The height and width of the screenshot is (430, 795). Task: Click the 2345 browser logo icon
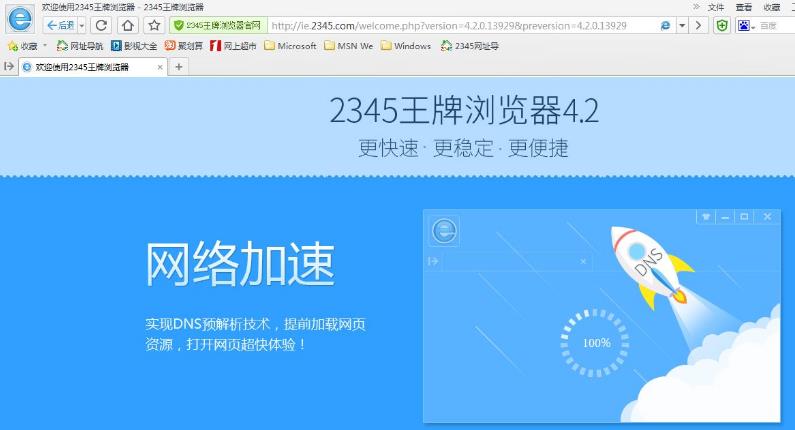[20, 19]
